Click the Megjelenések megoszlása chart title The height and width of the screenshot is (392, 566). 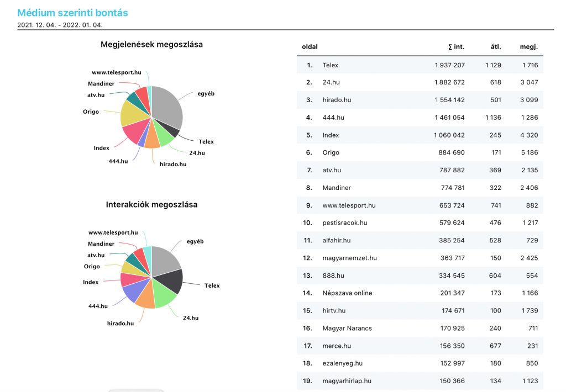pos(151,44)
